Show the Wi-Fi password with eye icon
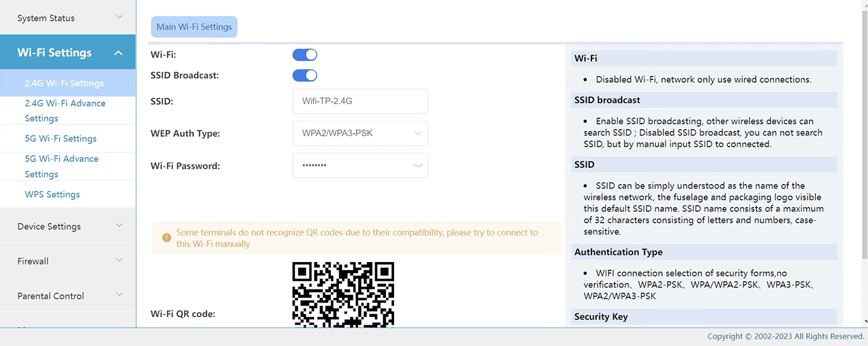 click(x=418, y=165)
